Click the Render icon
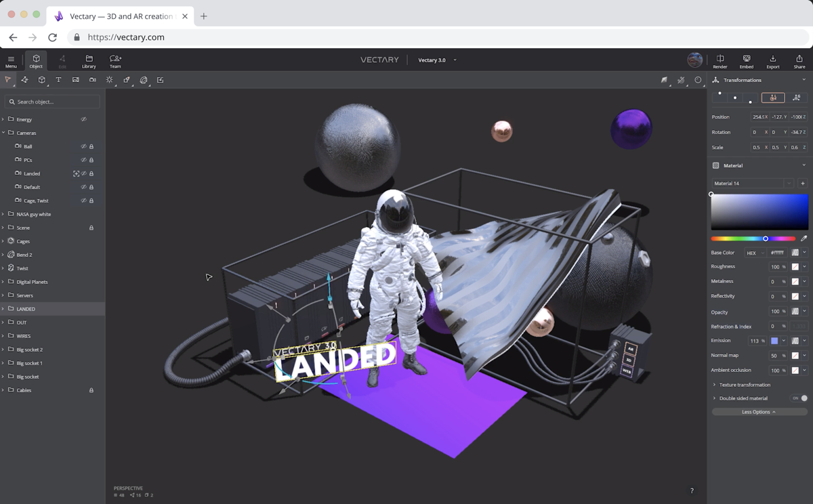The image size is (813, 504). point(720,61)
